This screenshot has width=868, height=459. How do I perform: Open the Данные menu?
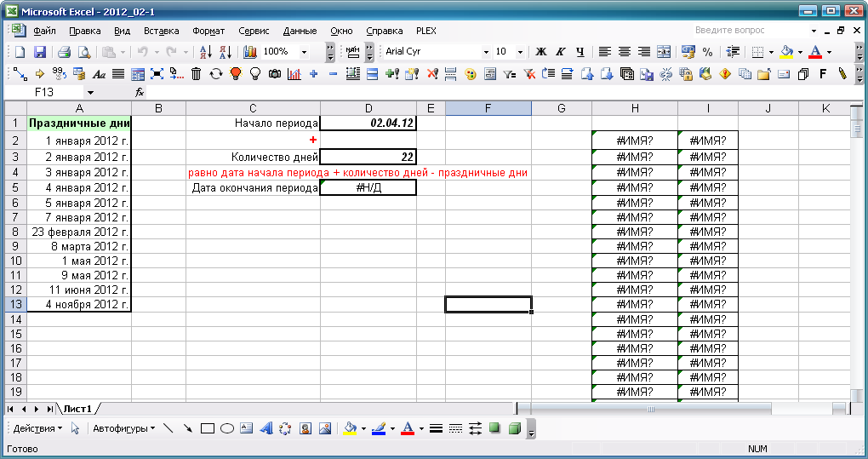tap(300, 31)
